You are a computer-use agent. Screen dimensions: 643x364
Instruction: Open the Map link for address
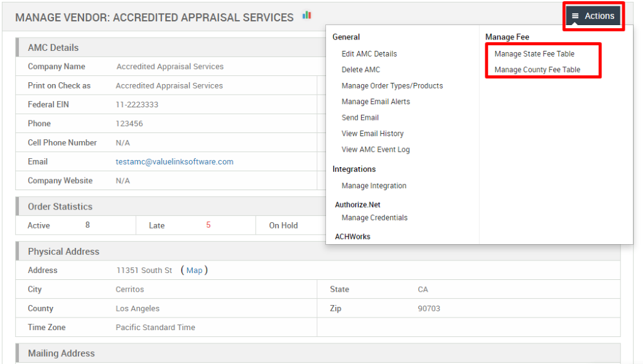tap(195, 270)
